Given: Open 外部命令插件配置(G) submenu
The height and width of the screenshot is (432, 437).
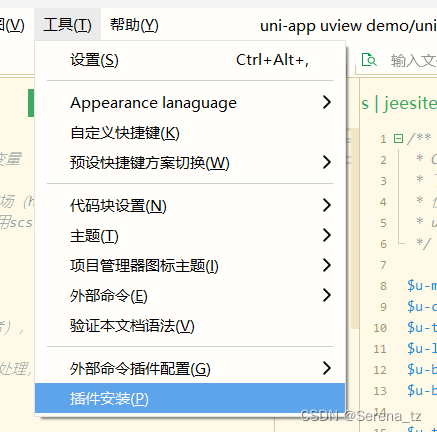Looking at the screenshot, I should [x=190, y=368].
